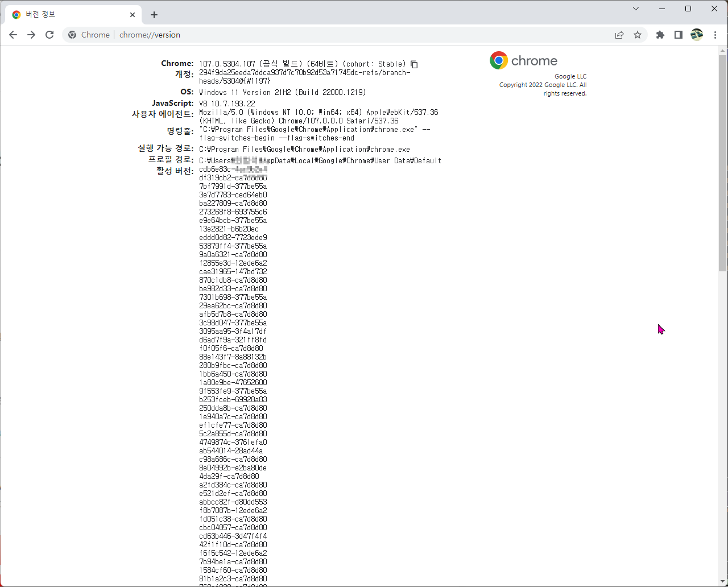Click the scrollbar down arrow
This screenshot has width=728, height=587.
722,582
